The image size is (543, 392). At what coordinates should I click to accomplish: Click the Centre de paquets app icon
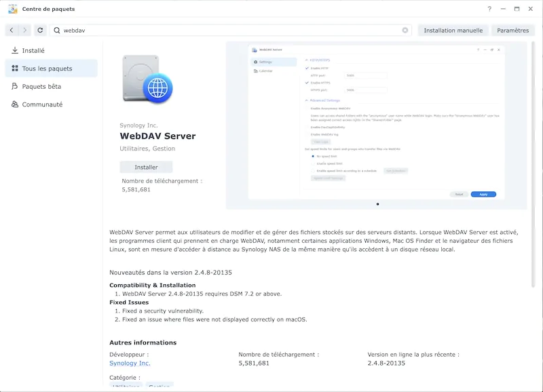pyautogui.click(x=13, y=9)
